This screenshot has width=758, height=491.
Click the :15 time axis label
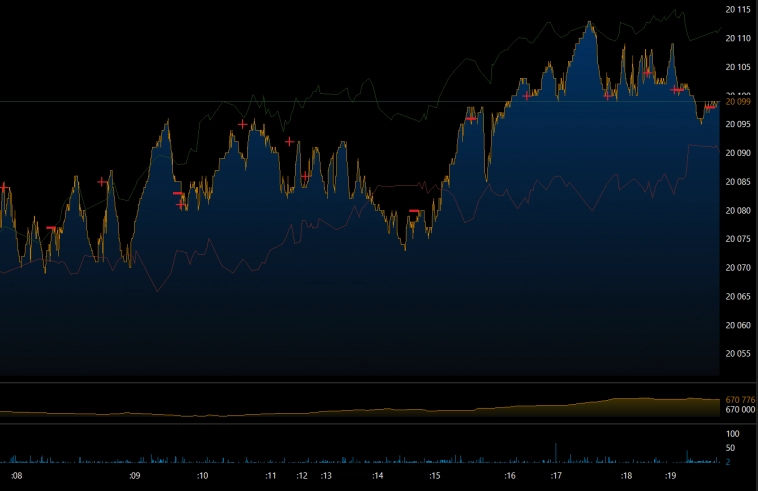(434, 476)
